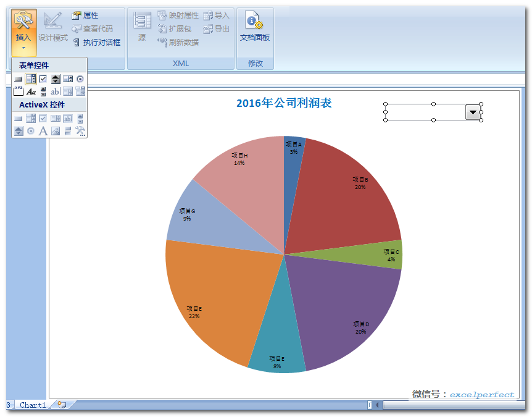Select the ActiveX Spin Button icon
532x417 pixels.
19,131
